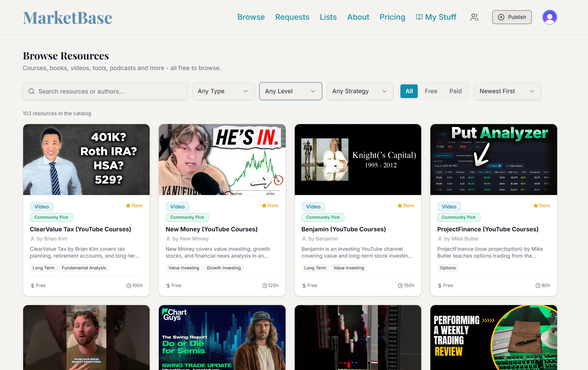
Task: Open Performing a Weekly Trading Review thumbnail
Action: (493, 337)
